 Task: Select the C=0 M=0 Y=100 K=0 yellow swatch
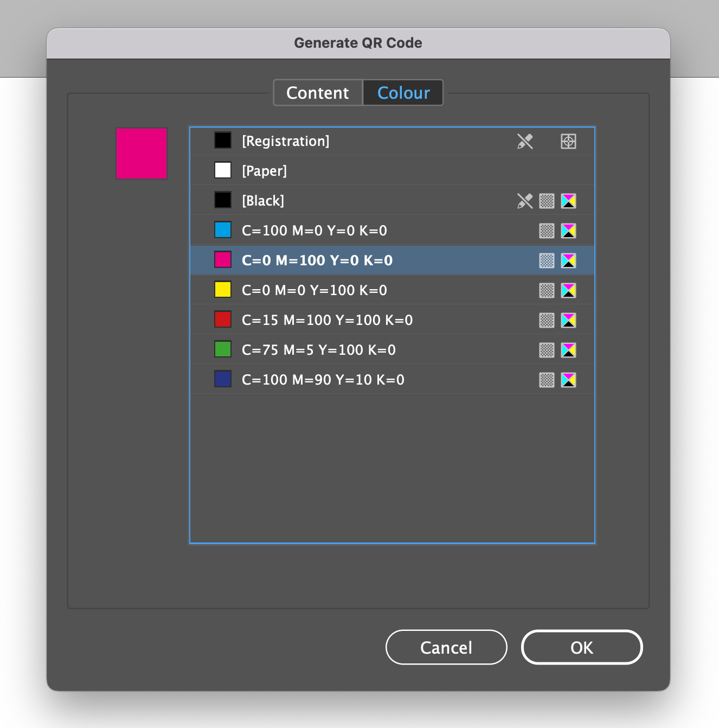coord(325,290)
